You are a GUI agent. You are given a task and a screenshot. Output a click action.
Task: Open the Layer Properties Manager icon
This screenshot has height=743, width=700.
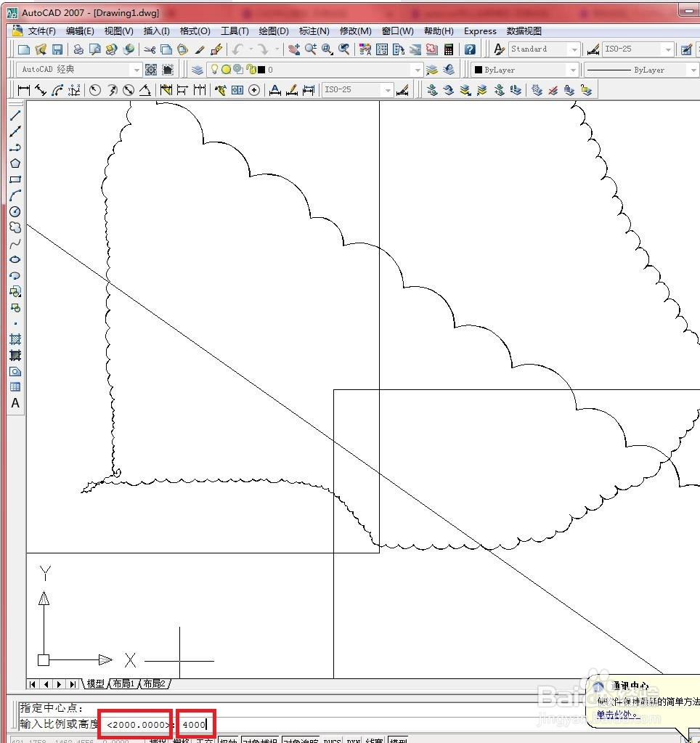point(197,70)
